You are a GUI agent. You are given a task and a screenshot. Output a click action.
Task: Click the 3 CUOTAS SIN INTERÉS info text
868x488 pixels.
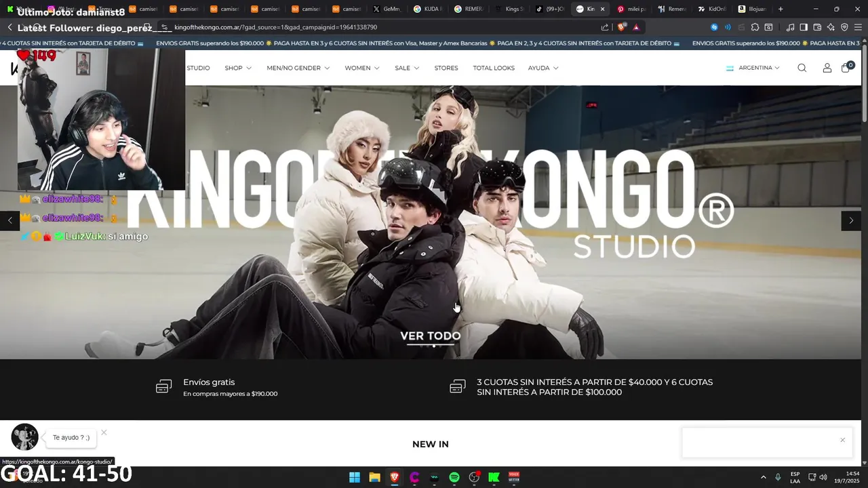coord(595,387)
